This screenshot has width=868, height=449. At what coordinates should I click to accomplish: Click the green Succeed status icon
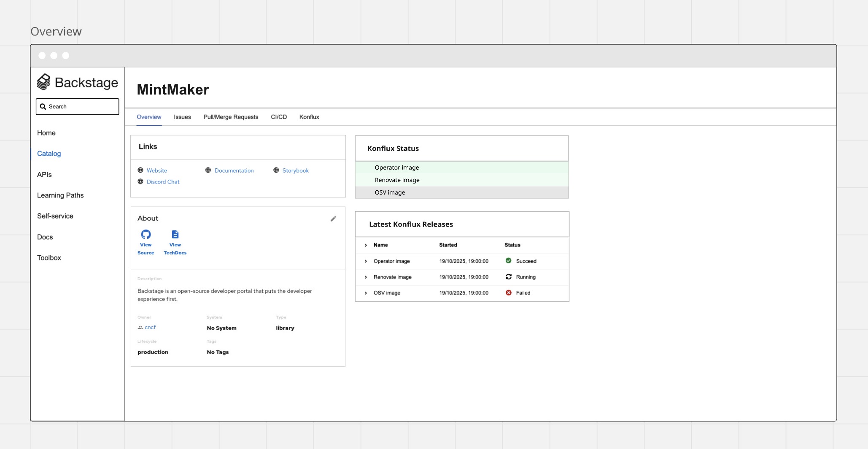point(508,261)
